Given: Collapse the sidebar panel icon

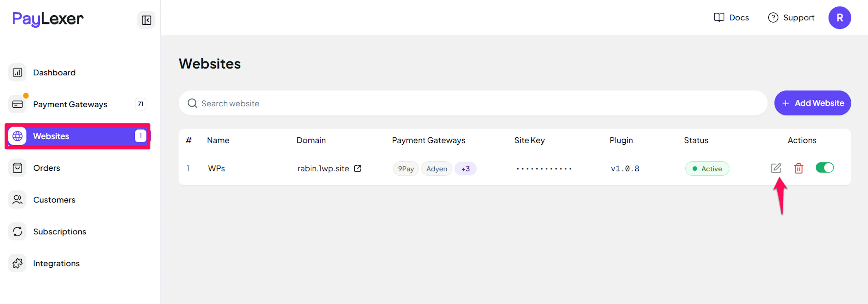Looking at the screenshot, I should coord(146,20).
